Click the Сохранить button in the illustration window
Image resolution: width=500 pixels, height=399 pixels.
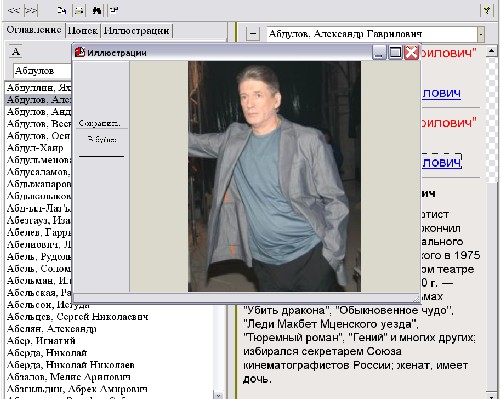tap(100, 123)
